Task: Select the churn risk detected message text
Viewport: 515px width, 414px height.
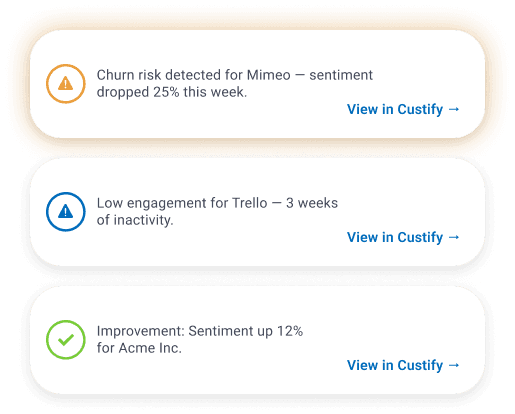Action: (x=235, y=83)
